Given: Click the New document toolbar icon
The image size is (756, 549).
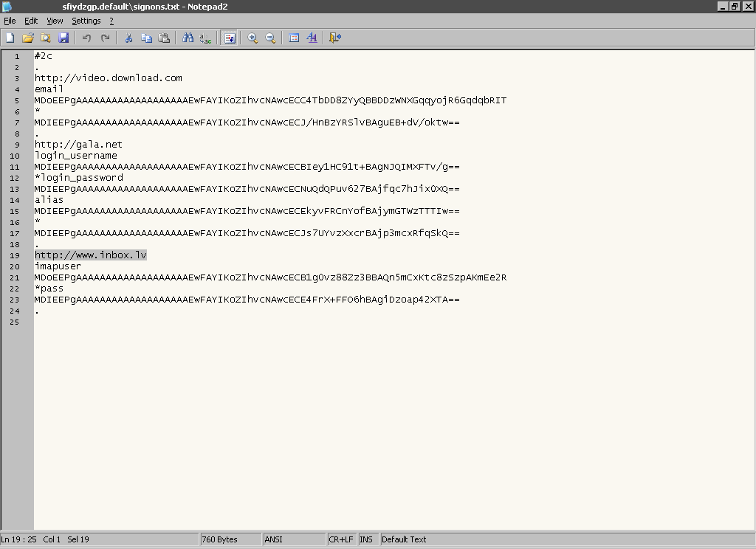Looking at the screenshot, I should (10, 38).
